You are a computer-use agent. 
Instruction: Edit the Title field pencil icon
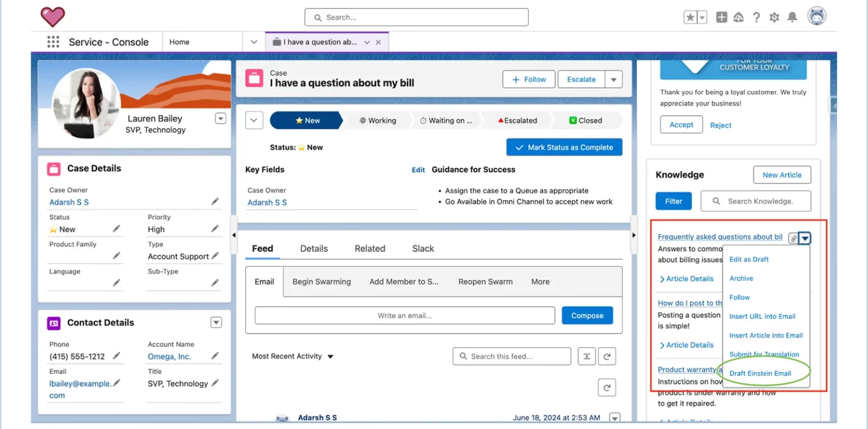coord(215,383)
